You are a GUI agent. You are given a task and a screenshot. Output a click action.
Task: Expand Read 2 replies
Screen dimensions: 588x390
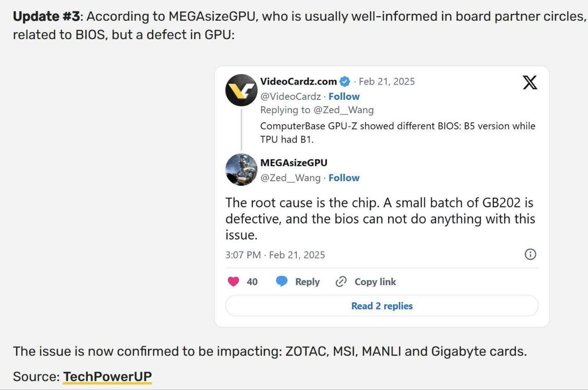(382, 306)
